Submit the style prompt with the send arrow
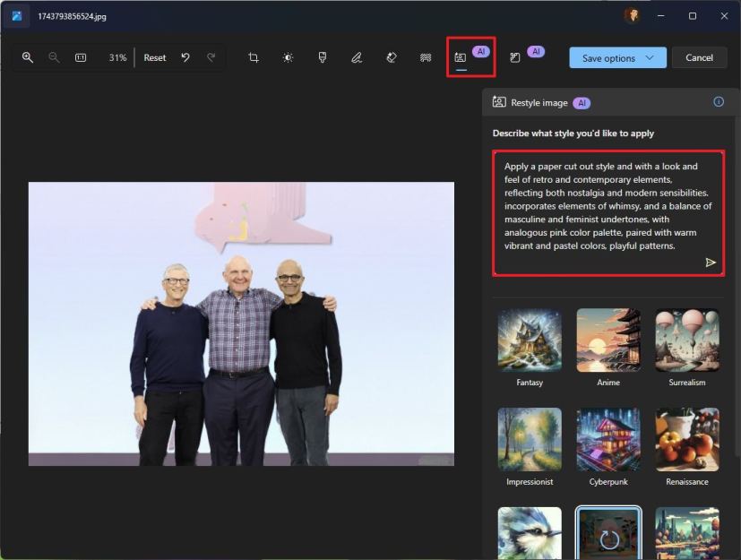The height and width of the screenshot is (560, 741). pyautogui.click(x=711, y=262)
